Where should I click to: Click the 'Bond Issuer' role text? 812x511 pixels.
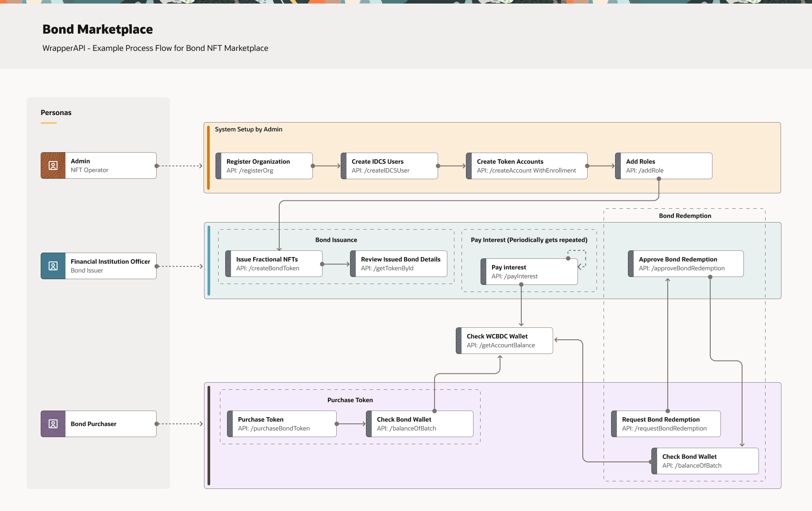click(87, 270)
